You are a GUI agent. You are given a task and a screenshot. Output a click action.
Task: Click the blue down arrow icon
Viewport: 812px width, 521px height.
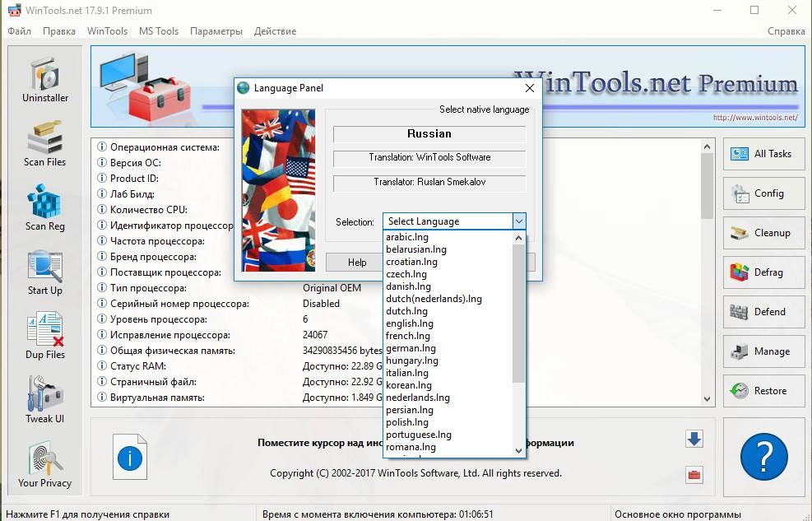point(694,440)
